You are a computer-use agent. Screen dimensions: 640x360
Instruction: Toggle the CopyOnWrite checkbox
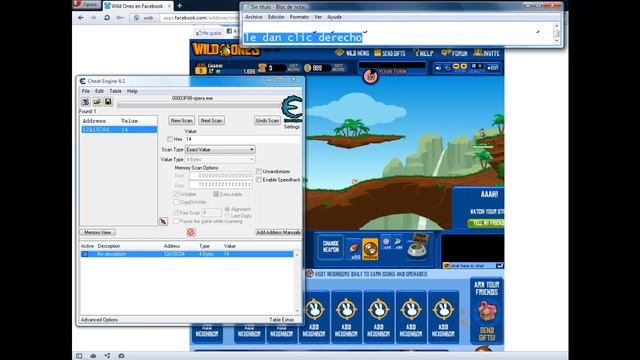click(x=176, y=202)
